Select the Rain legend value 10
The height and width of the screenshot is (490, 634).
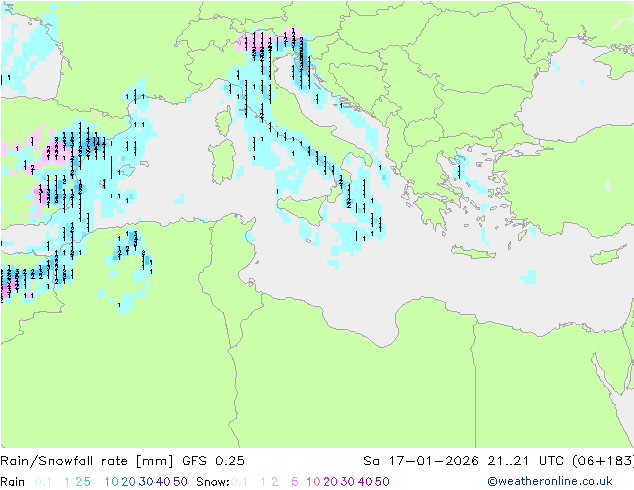point(111,482)
